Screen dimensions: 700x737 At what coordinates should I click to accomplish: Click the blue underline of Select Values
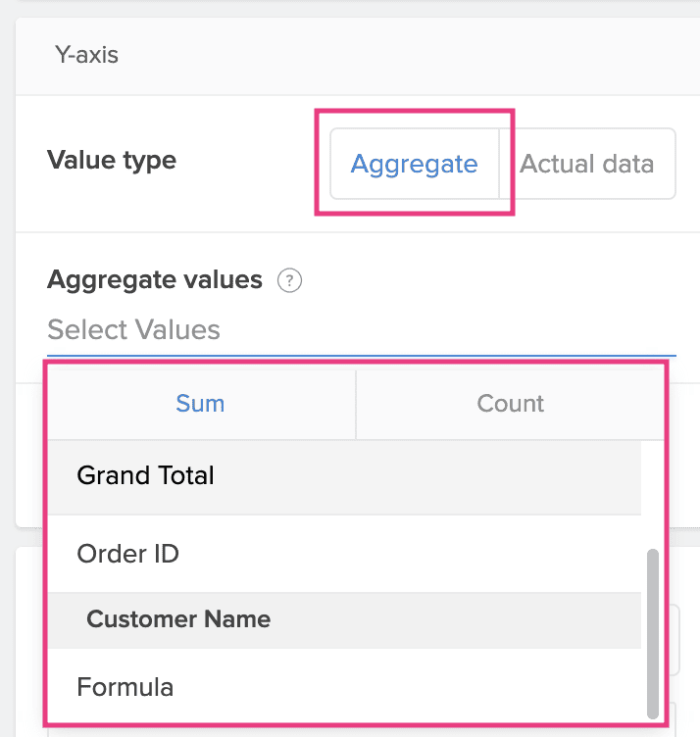click(x=361, y=354)
